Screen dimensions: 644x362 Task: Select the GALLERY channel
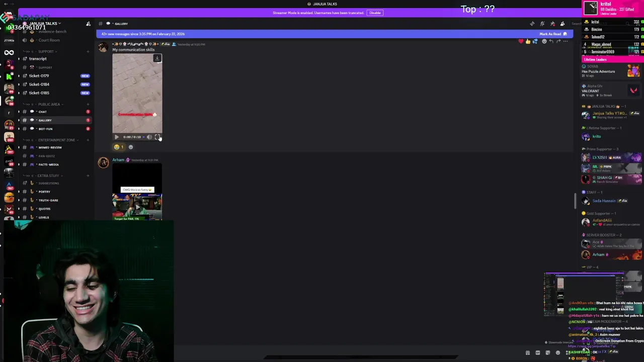tap(56, 120)
